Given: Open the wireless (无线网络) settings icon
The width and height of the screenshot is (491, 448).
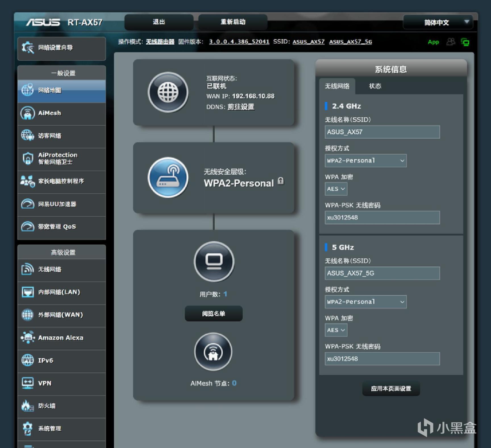Looking at the screenshot, I should [28, 269].
